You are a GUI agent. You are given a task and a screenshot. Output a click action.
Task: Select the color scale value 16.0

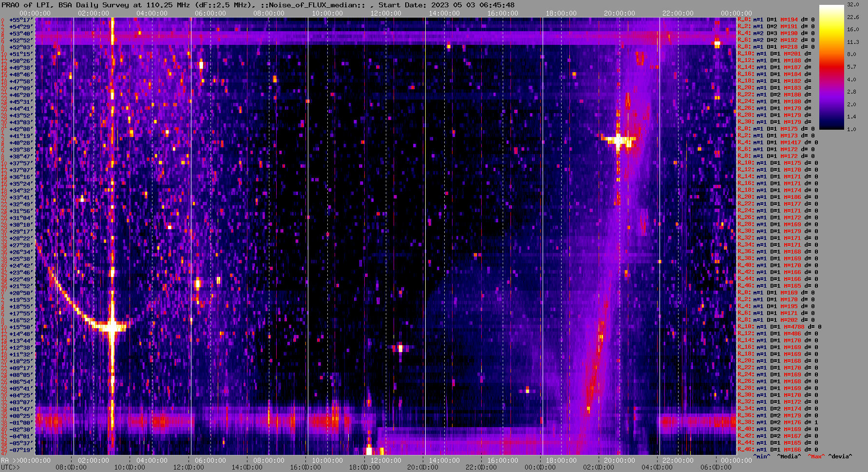coord(853,29)
